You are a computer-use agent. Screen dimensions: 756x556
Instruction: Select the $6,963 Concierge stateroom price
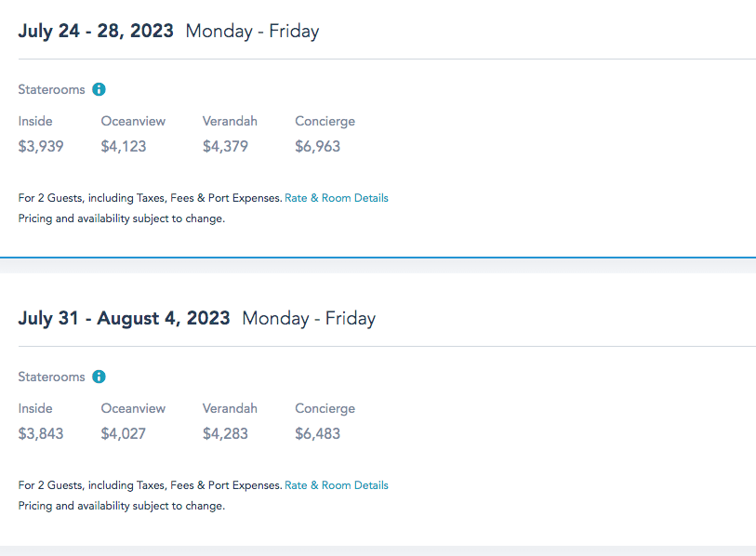tap(317, 146)
